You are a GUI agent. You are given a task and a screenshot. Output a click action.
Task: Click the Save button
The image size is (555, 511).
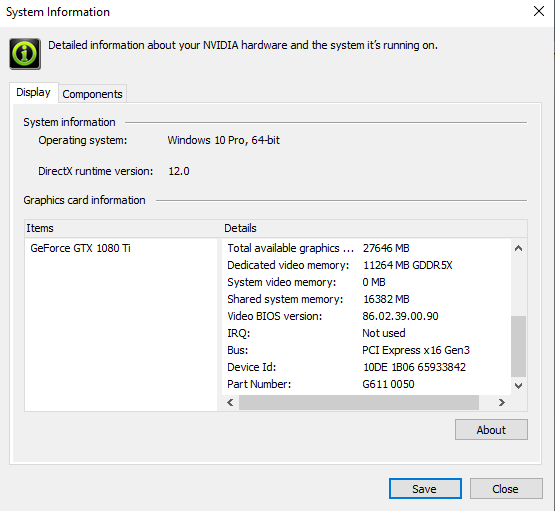(x=425, y=489)
